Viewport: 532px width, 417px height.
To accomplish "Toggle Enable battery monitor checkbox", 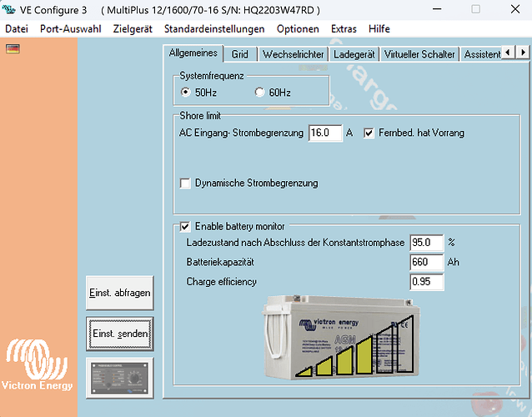I will point(185,226).
